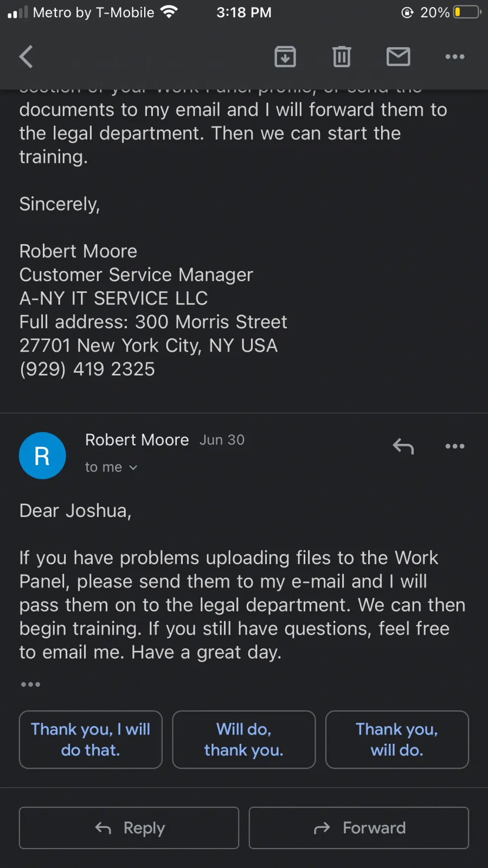Choose 'Will do, thank you.' smart reply
Viewport: 488px width, 868px height.
(244, 739)
